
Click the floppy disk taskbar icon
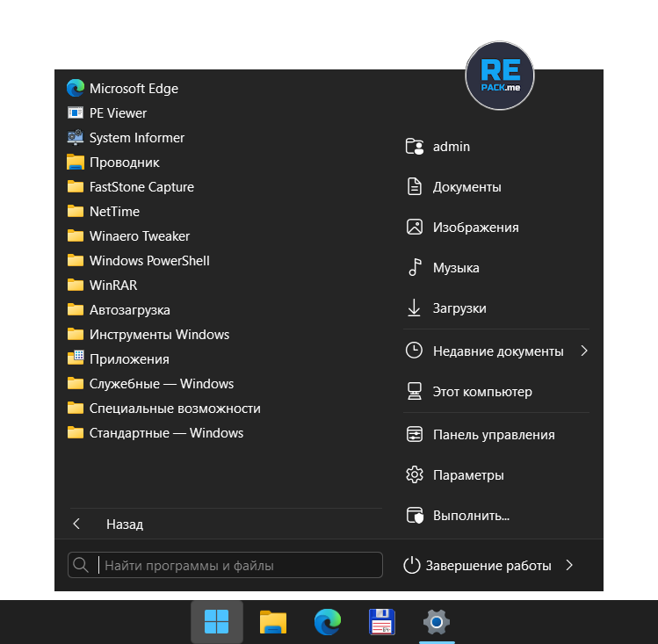click(x=381, y=623)
